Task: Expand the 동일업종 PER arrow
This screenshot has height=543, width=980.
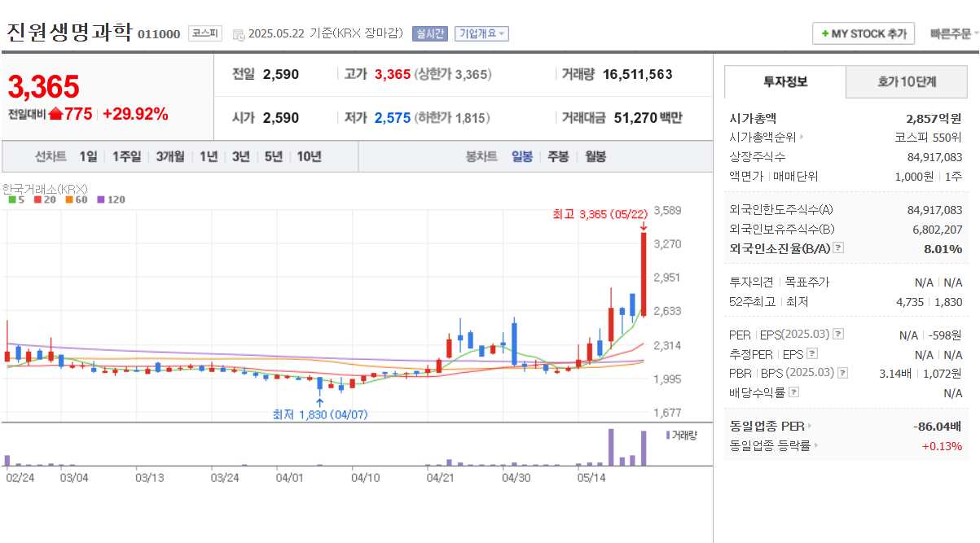Action: click(810, 426)
